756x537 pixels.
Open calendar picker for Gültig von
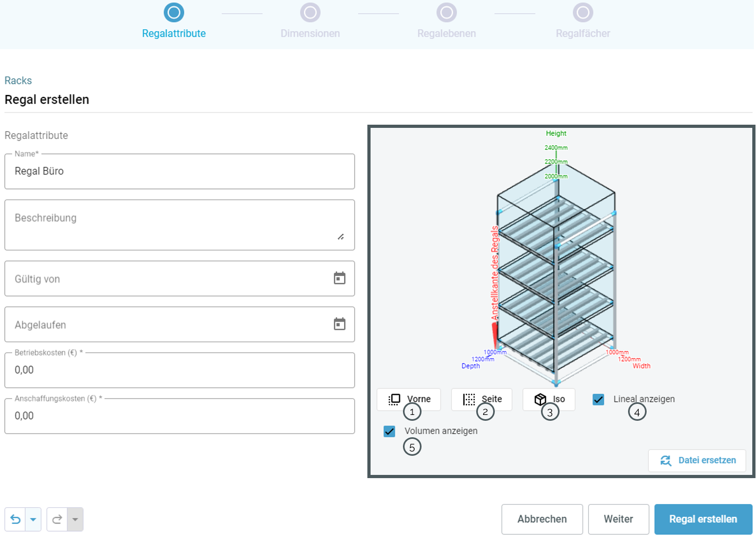click(x=339, y=278)
